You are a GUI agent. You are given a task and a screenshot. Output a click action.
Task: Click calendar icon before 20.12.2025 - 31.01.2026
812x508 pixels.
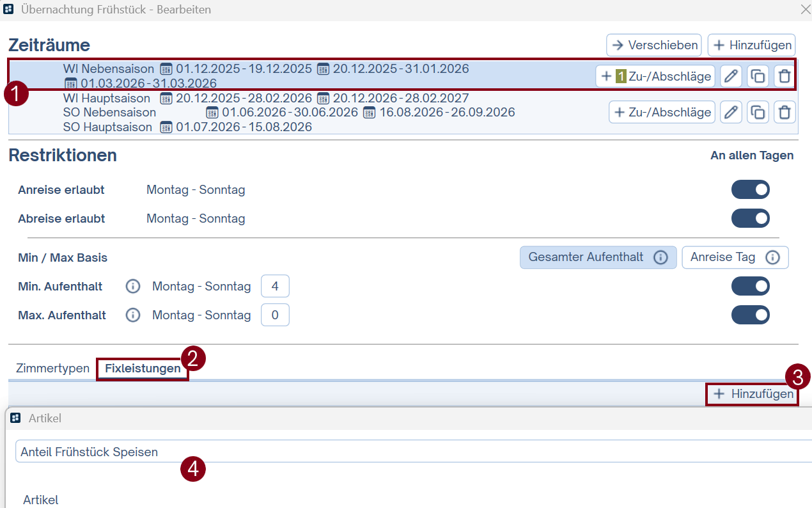324,68
